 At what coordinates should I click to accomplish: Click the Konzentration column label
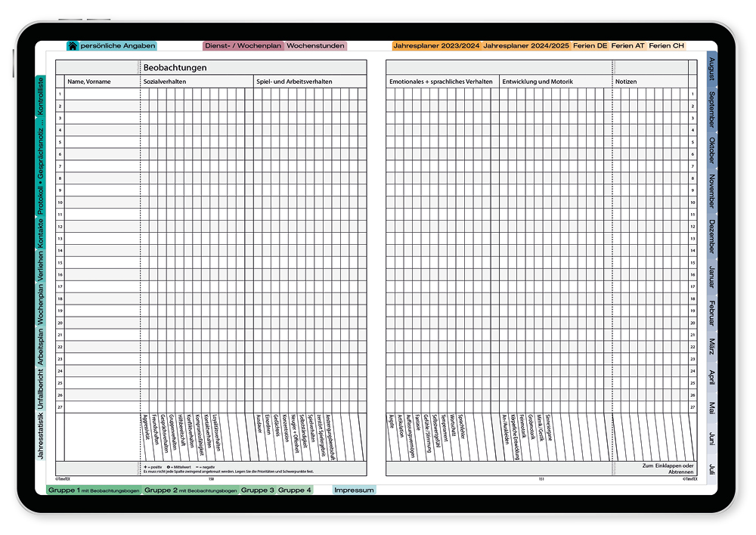point(287,428)
